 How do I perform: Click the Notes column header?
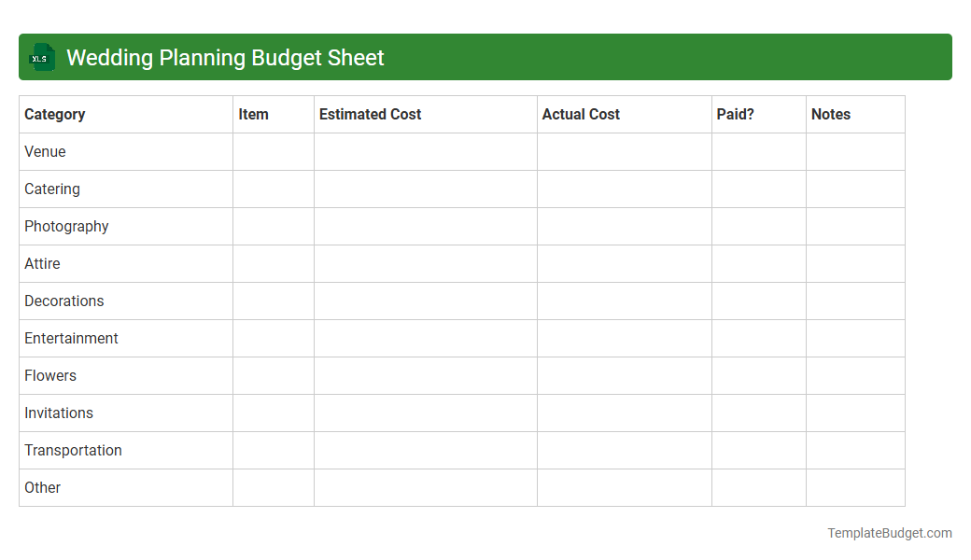(x=831, y=114)
